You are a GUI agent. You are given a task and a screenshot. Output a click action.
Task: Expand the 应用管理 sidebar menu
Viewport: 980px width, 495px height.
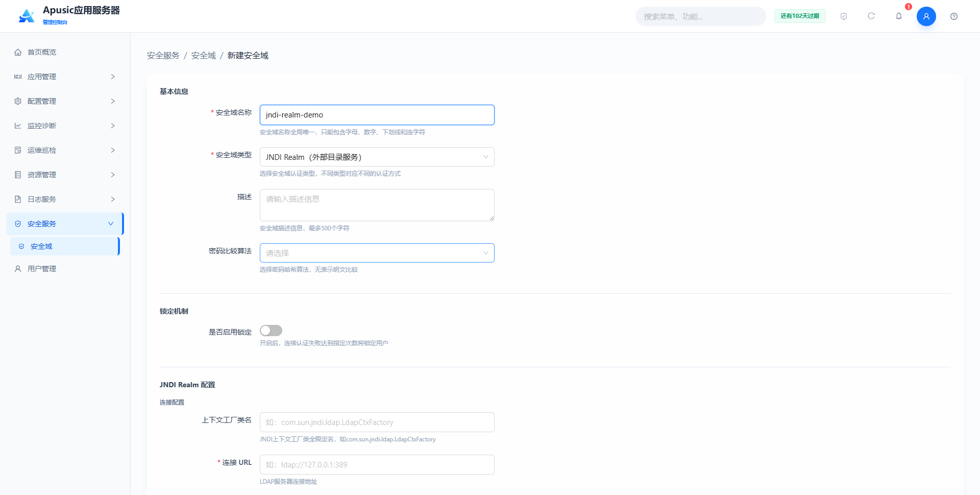point(65,77)
